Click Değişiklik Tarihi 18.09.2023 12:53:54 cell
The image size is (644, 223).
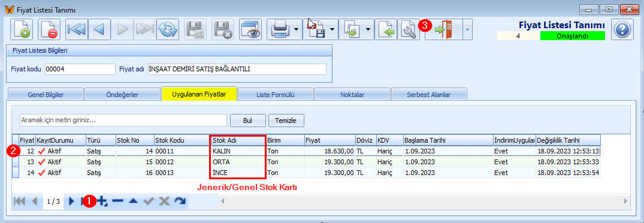coord(568,173)
